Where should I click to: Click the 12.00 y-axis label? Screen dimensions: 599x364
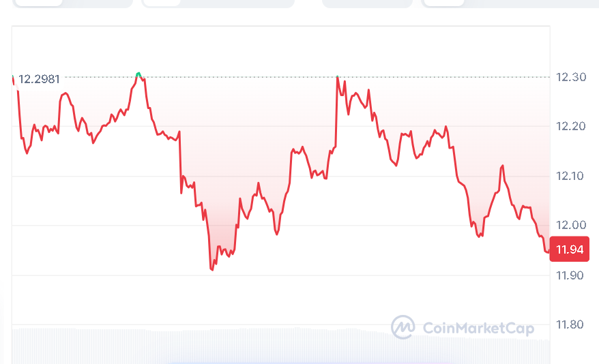pos(570,226)
